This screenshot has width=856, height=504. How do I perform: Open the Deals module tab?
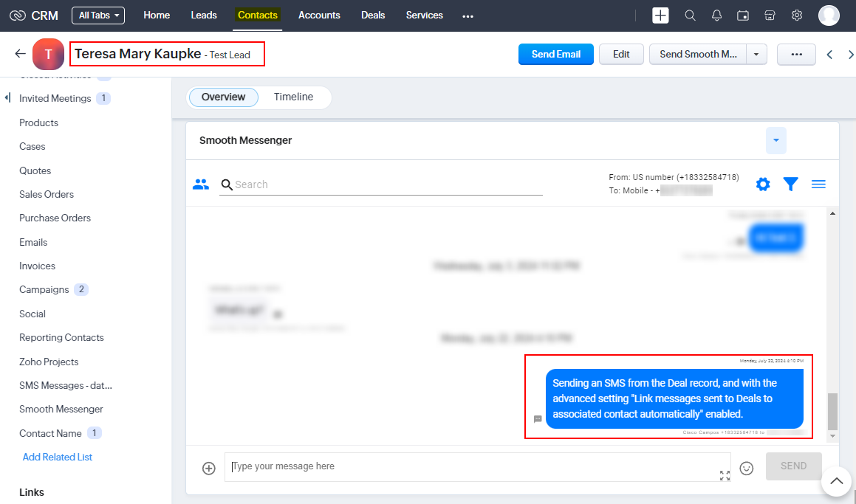[373, 15]
